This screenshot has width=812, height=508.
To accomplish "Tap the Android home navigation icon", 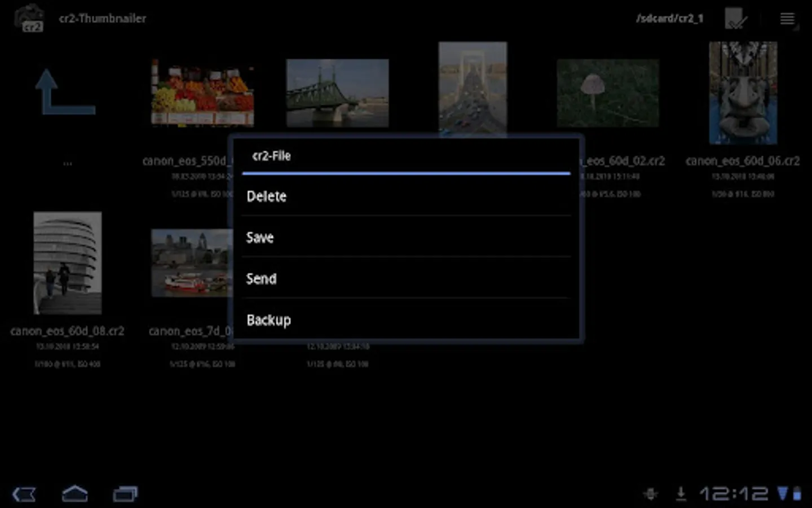I will click(75, 494).
